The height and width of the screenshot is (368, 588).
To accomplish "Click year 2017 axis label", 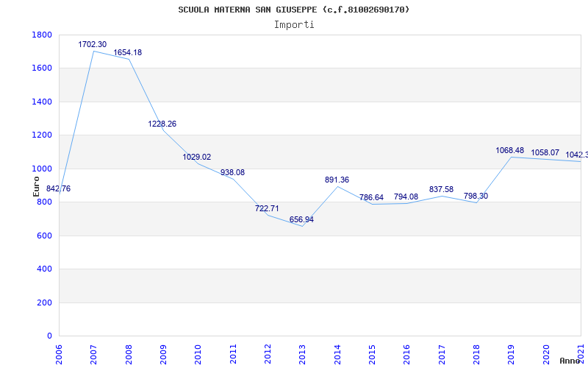I will [x=442, y=354].
